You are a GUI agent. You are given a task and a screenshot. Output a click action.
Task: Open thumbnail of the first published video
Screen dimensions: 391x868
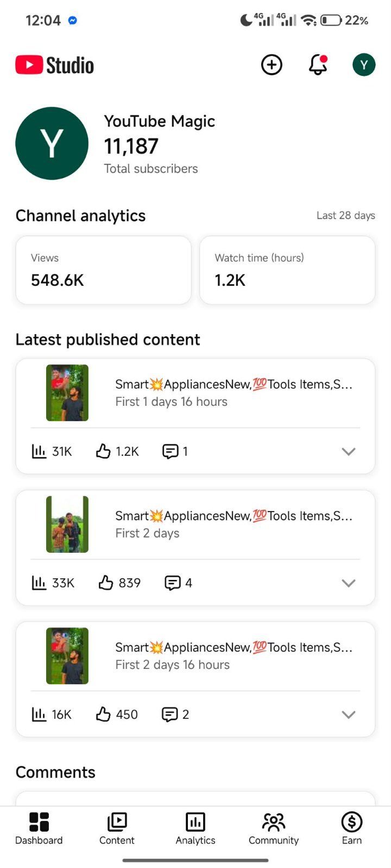coord(67,393)
